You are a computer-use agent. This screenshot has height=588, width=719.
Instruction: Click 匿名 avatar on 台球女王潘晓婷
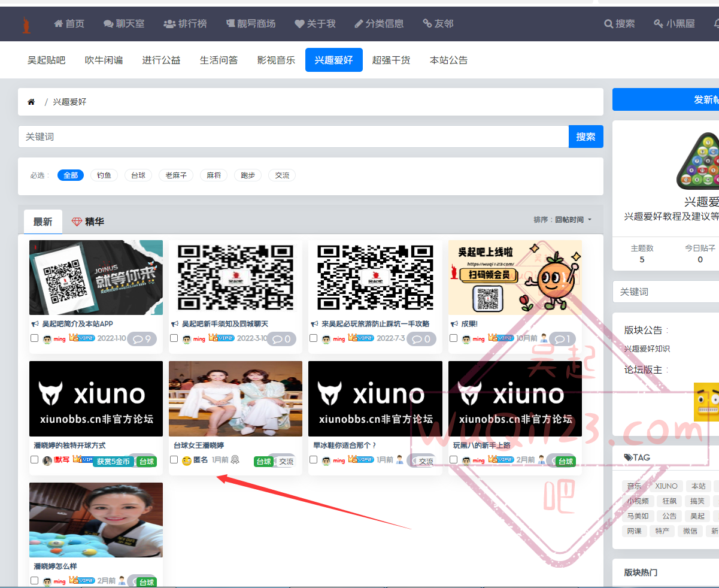tap(186, 460)
